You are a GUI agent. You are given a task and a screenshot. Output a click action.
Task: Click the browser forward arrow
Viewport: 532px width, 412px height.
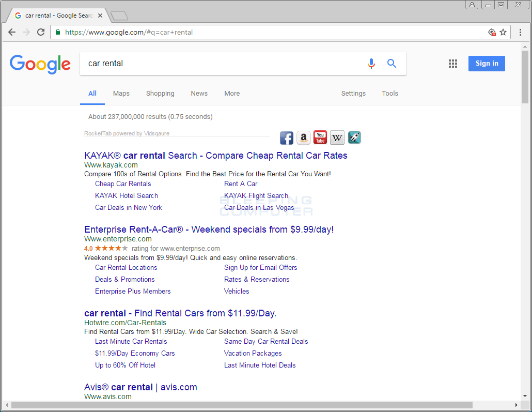(x=26, y=32)
